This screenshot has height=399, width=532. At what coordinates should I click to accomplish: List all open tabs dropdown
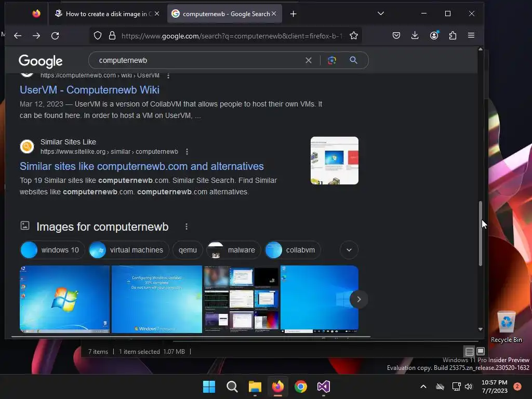point(381,14)
